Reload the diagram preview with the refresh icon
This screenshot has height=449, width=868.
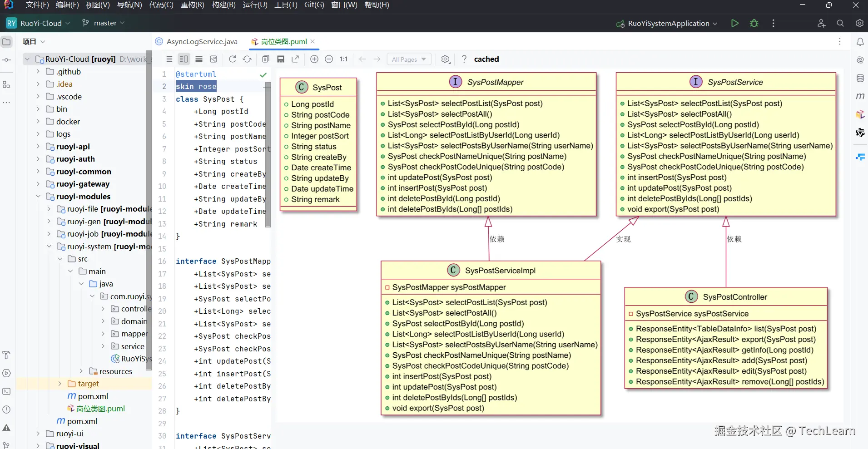click(233, 59)
